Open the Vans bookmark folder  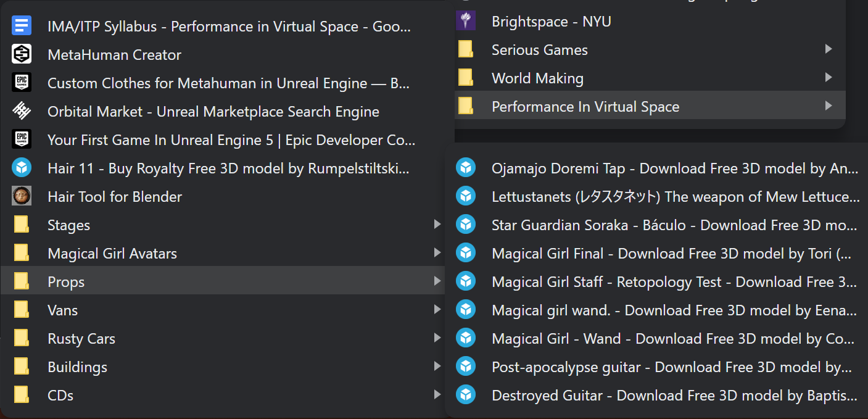(x=223, y=310)
